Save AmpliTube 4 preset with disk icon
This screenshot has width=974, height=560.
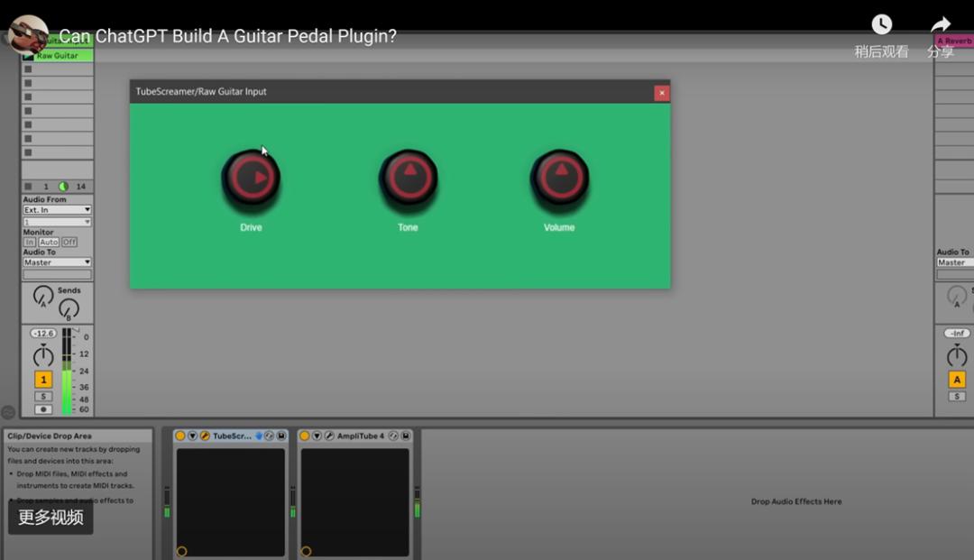[x=406, y=436]
